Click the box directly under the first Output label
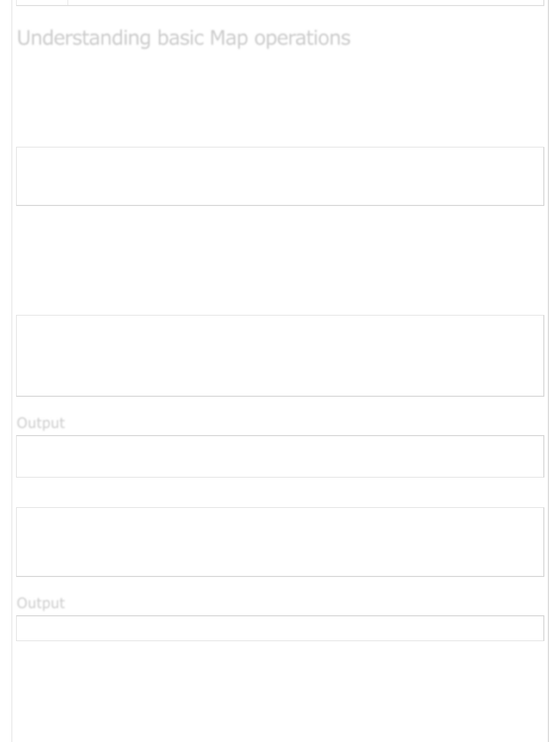Viewport: 560px width, 742px height. coord(280,456)
